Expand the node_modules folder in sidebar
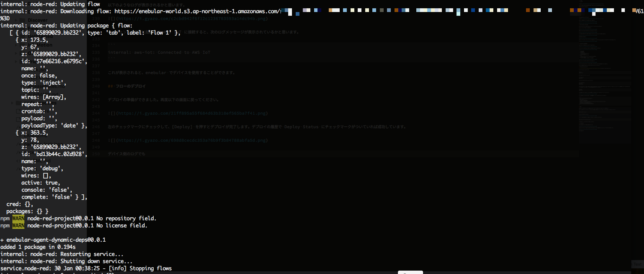This screenshot has width=644, height=274. click(x=12, y=103)
